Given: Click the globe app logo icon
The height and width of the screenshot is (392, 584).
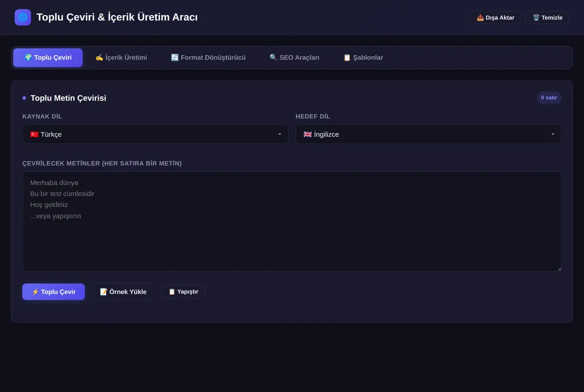Looking at the screenshot, I should 23,18.
